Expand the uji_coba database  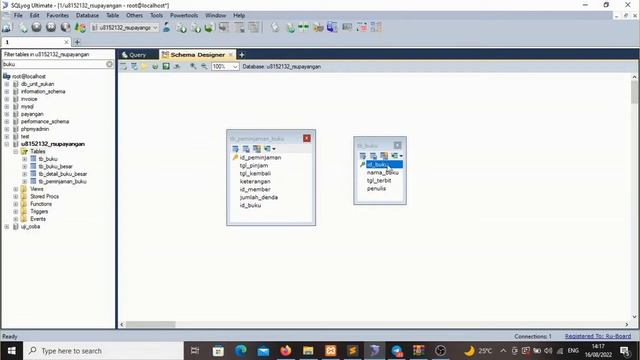click(7, 227)
